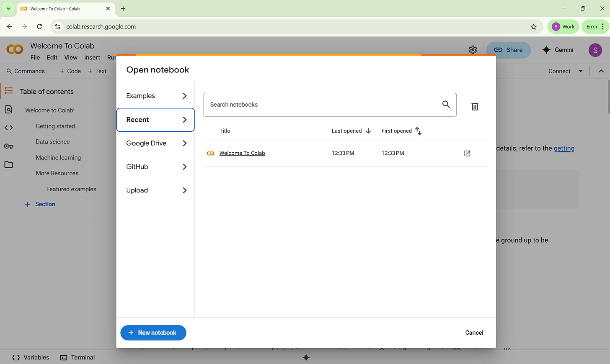This screenshot has width=610, height=364.
Task: Click the notebook title Welcome To Colab
Action: pyautogui.click(x=62, y=46)
